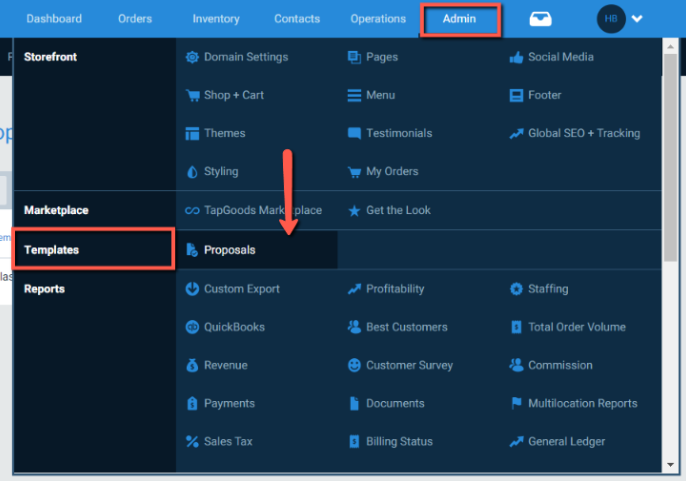This screenshot has width=686, height=481.
Task: Open the Operations menu tab
Action: point(378,19)
